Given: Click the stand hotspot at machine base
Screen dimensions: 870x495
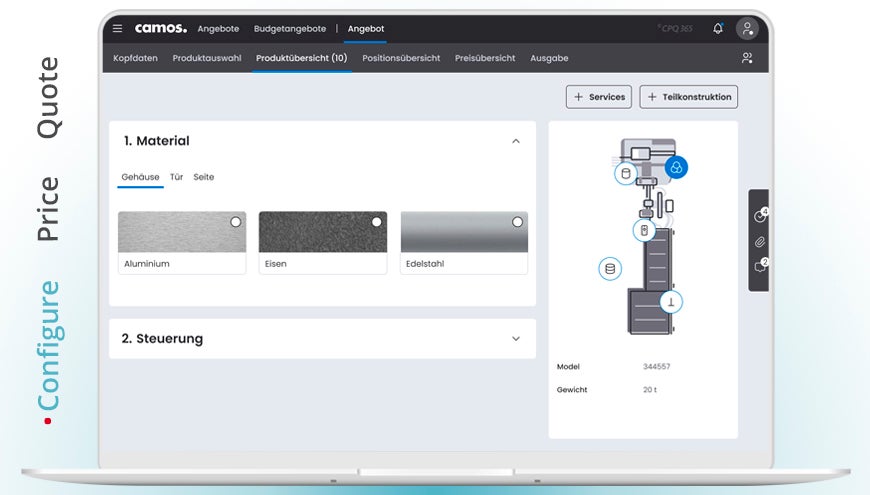Looking at the screenshot, I should (670, 301).
